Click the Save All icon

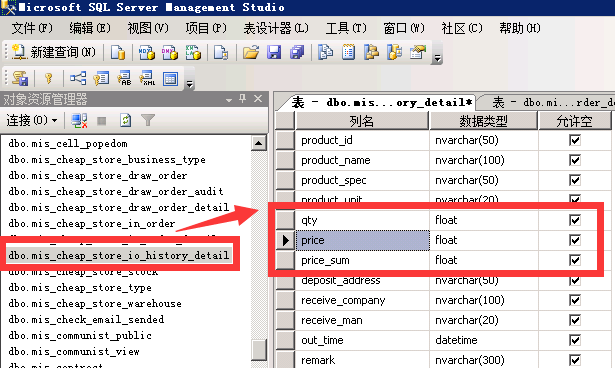[297, 52]
